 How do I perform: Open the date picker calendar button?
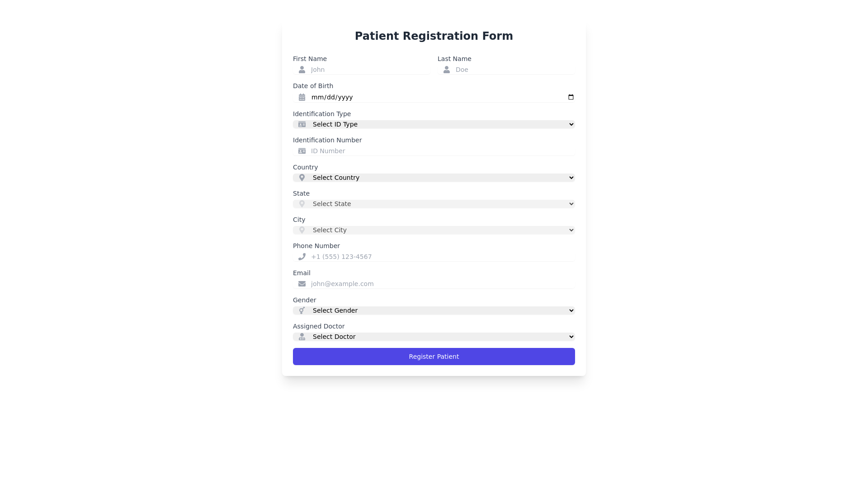pos(571,97)
